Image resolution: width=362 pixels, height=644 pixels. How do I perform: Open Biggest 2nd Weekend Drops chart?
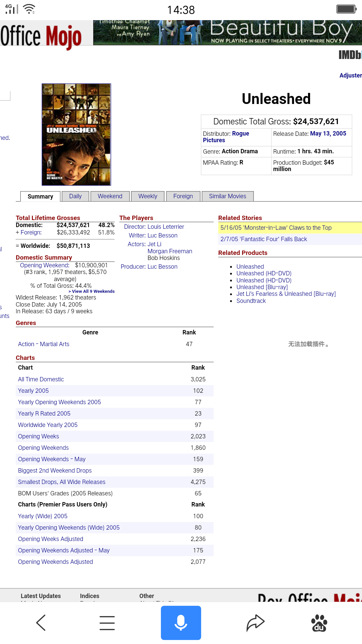[x=55, y=471]
